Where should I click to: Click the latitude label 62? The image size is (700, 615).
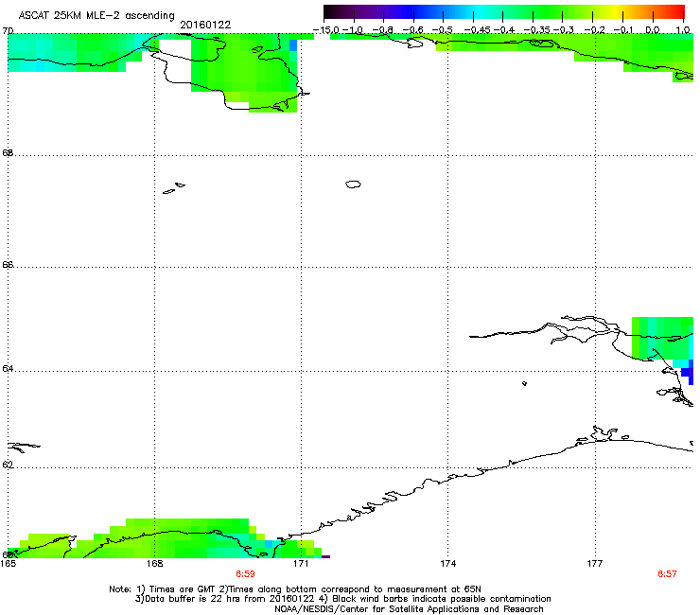click(x=8, y=465)
